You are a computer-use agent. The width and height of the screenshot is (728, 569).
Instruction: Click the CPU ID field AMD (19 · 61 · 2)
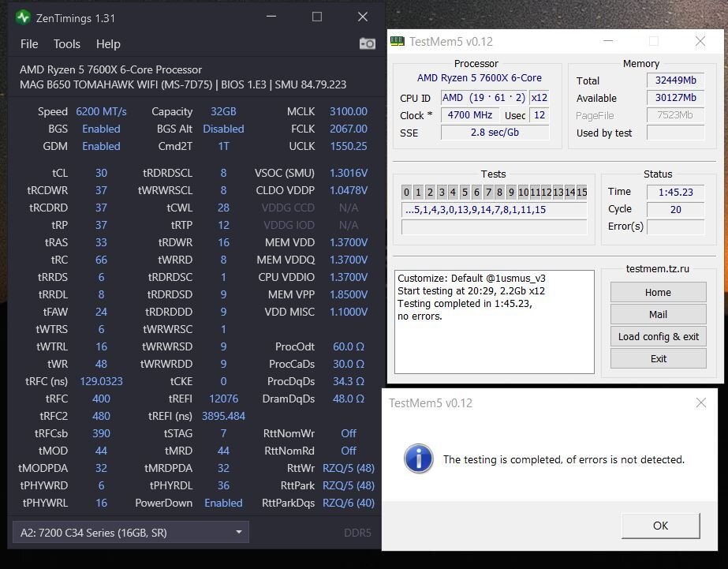483,98
